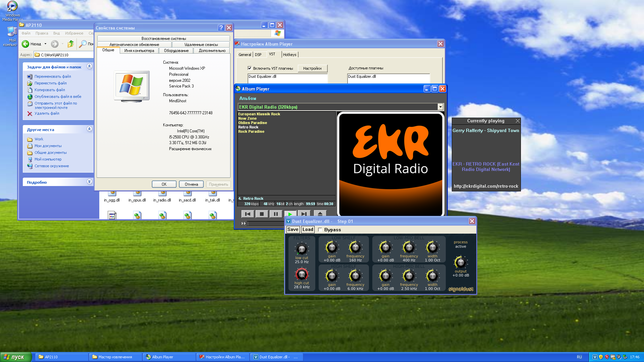Screen dimensions: 644x362
Task: Click the fast-forward arrows beside the seek bar
Action: point(244,223)
